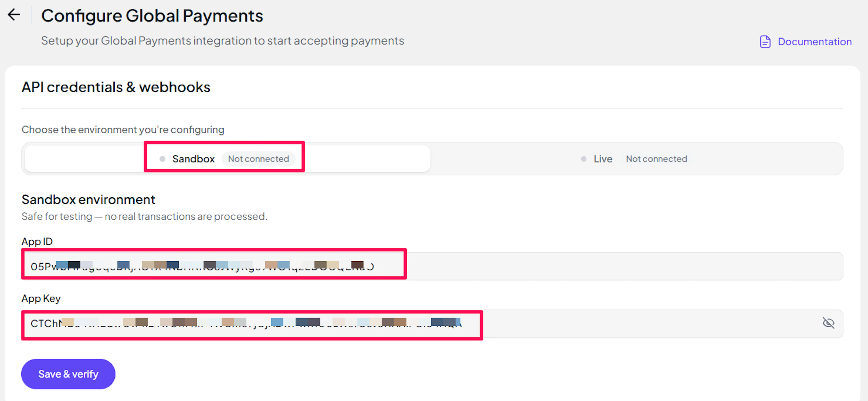Click the Live status dot indicator
The image size is (868, 401).
(584, 159)
